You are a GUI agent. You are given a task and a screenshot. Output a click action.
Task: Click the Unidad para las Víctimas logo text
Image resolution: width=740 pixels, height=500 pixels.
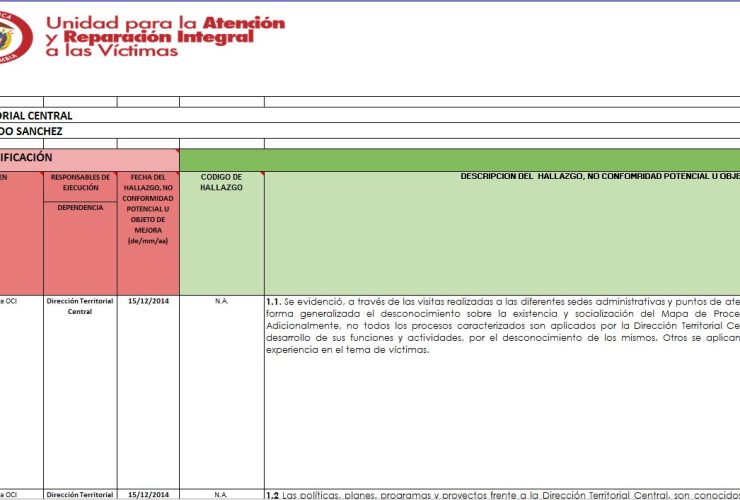click(165, 37)
